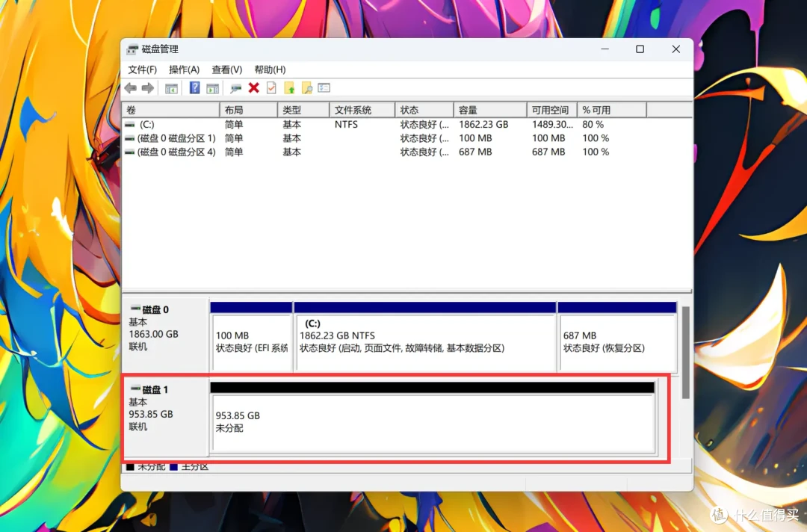
Task: Sort by the 卷 column header
Action: click(x=171, y=110)
